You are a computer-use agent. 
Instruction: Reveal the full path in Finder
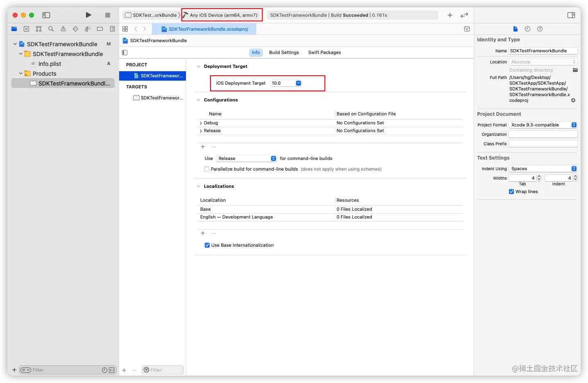click(573, 100)
